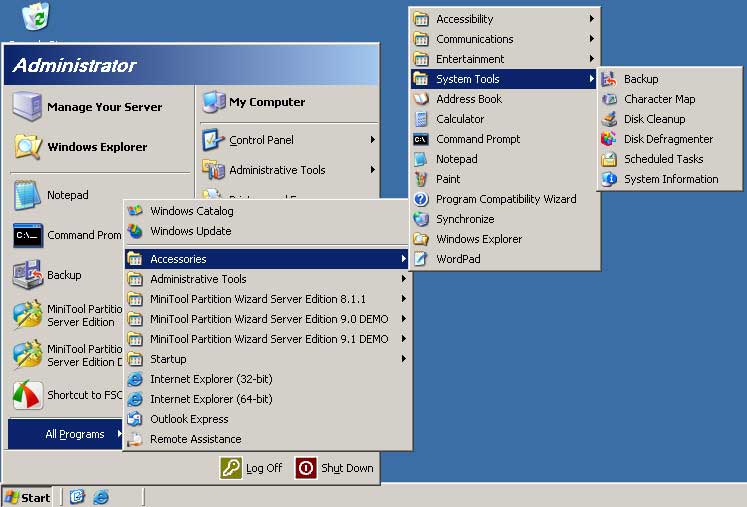
Task: Open System Information icon
Action: tap(609, 179)
